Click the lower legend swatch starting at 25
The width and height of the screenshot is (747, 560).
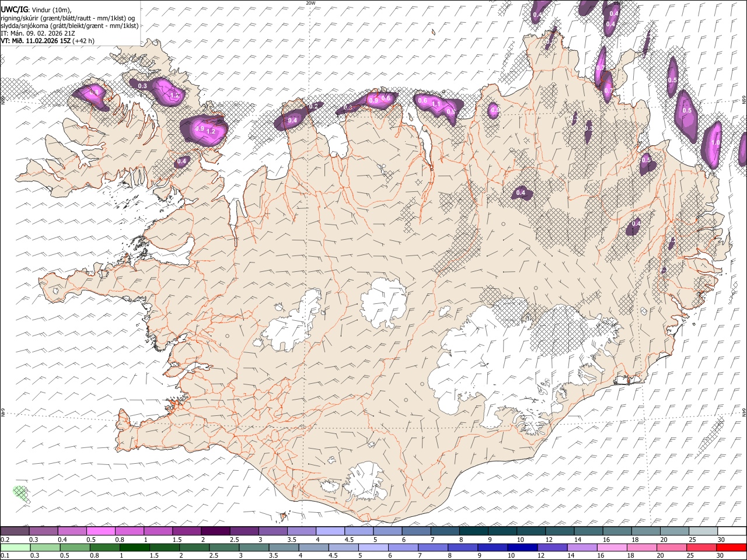click(700, 547)
